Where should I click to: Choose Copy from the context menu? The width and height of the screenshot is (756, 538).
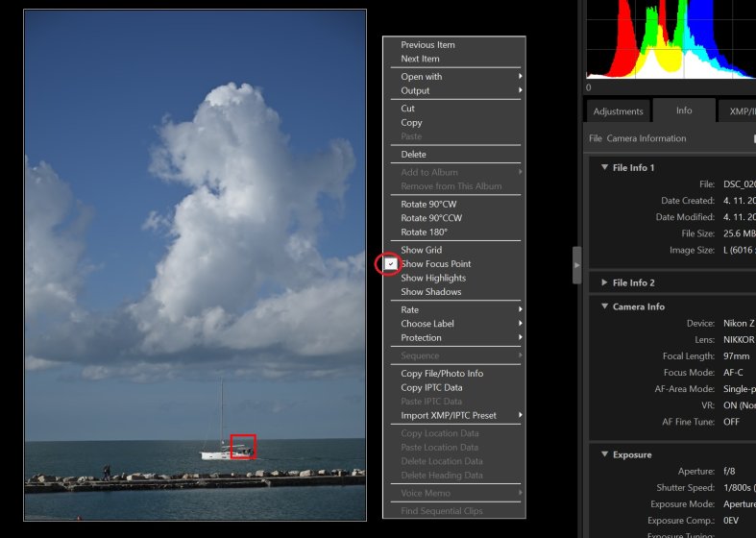(x=454, y=122)
